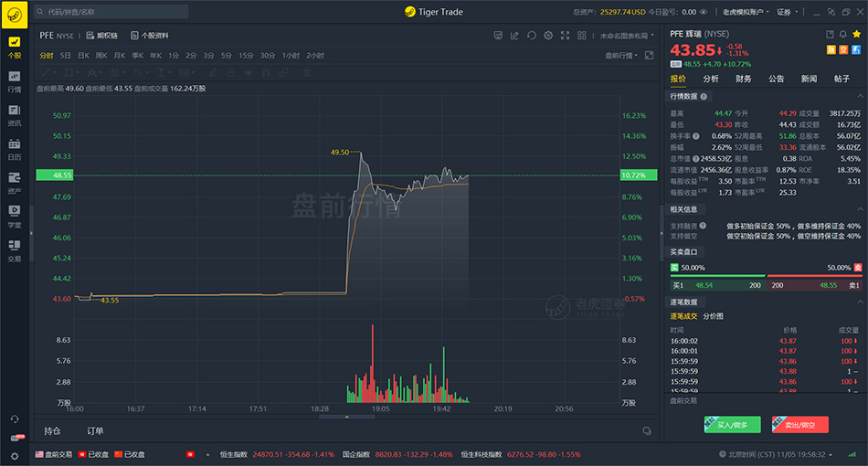
Task: Open the multi-chart grid layout icon
Action: (582, 36)
